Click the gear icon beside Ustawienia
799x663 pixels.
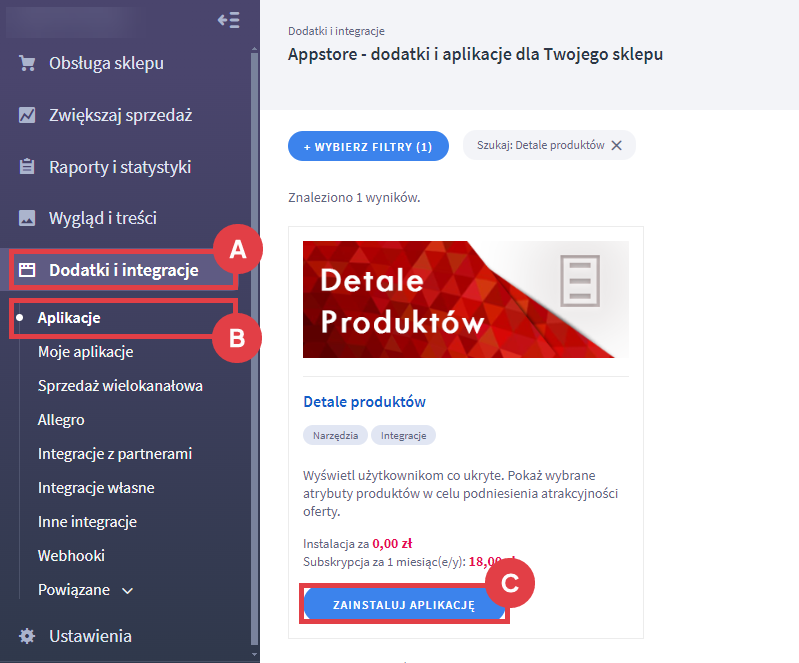click(27, 636)
